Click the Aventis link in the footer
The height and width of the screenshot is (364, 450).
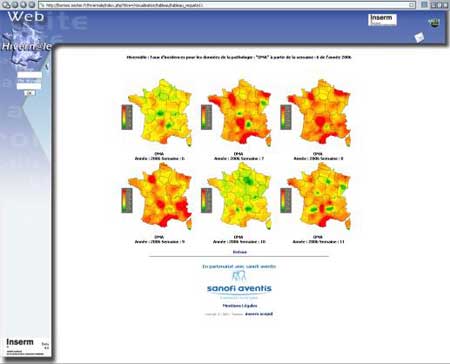tap(259, 314)
